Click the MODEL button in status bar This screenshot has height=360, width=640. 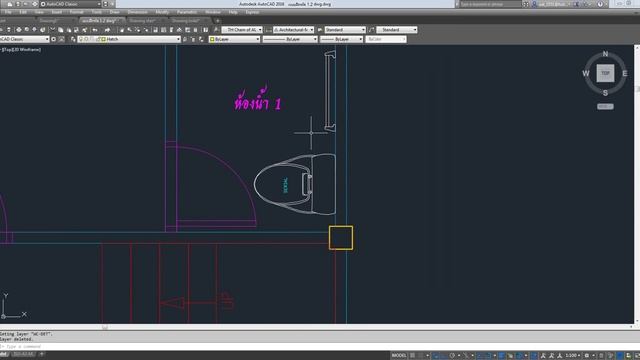click(x=399, y=356)
